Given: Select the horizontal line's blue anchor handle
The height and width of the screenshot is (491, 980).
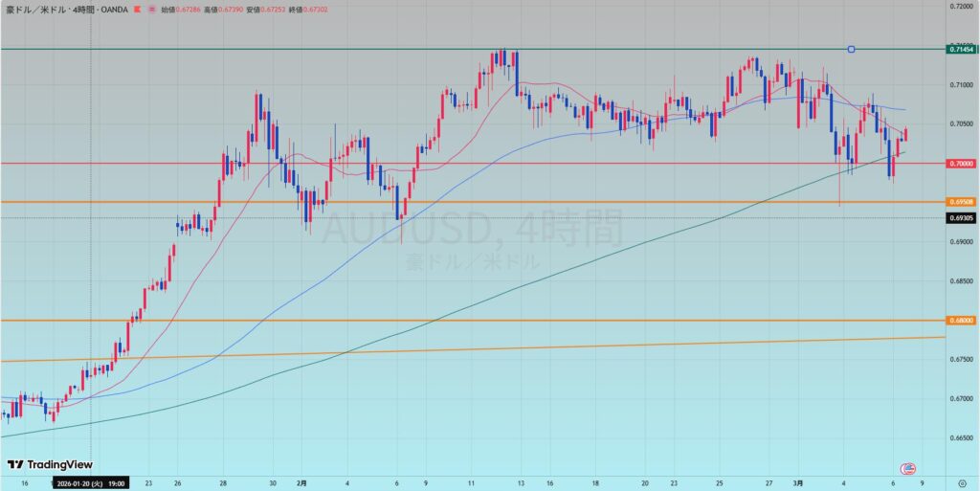Looking at the screenshot, I should click(x=851, y=49).
